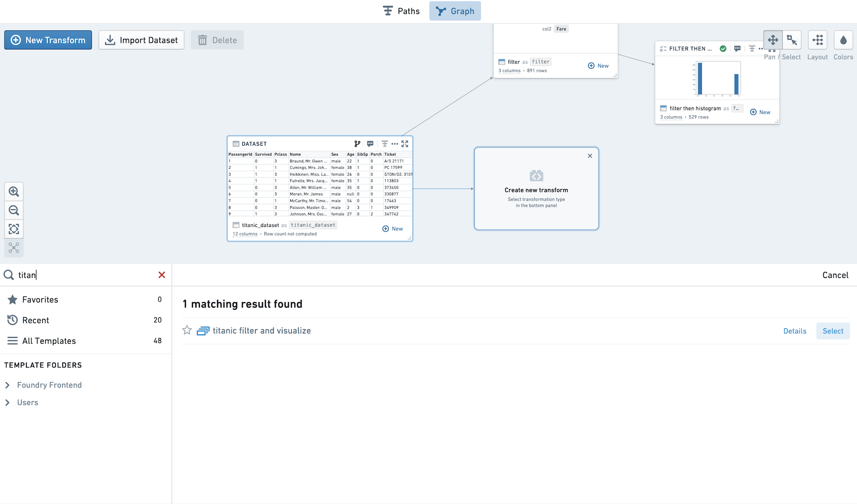Screen dimensions: 857x504
Task: Expand the Foundry Frontend template folder
Action: (7, 385)
